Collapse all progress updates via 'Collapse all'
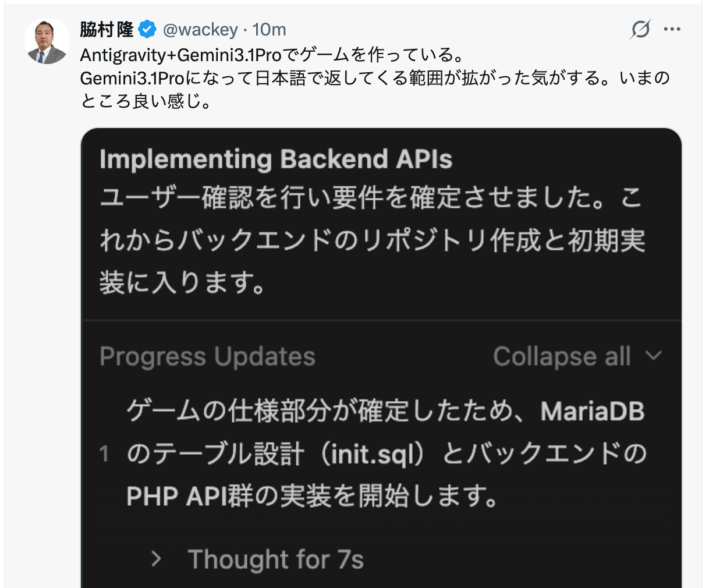This screenshot has height=588, width=709. 562,356
